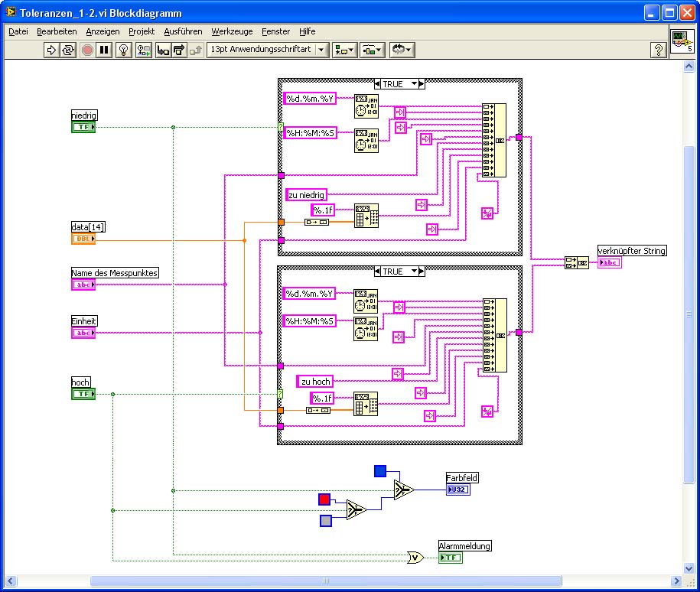Click the red color box constant
700x592 pixels.
(x=324, y=499)
